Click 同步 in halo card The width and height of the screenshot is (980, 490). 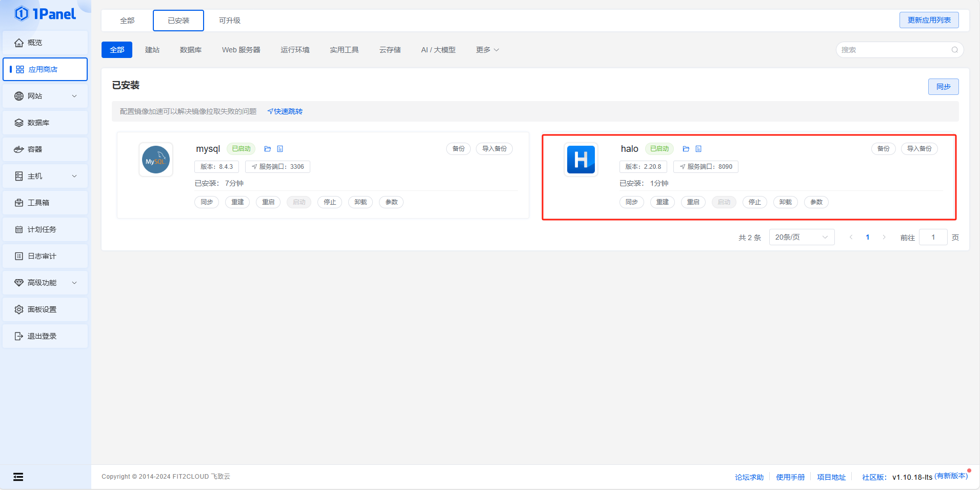tap(632, 202)
